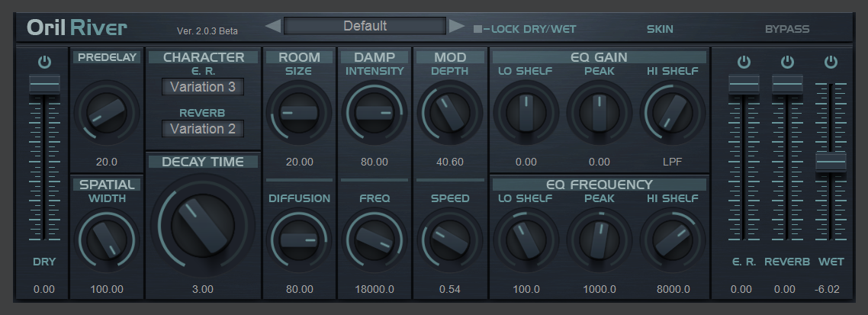This screenshot has width=868, height=315.
Task: Click the EQ lo shelf frequency value 100.0
Action: click(526, 290)
